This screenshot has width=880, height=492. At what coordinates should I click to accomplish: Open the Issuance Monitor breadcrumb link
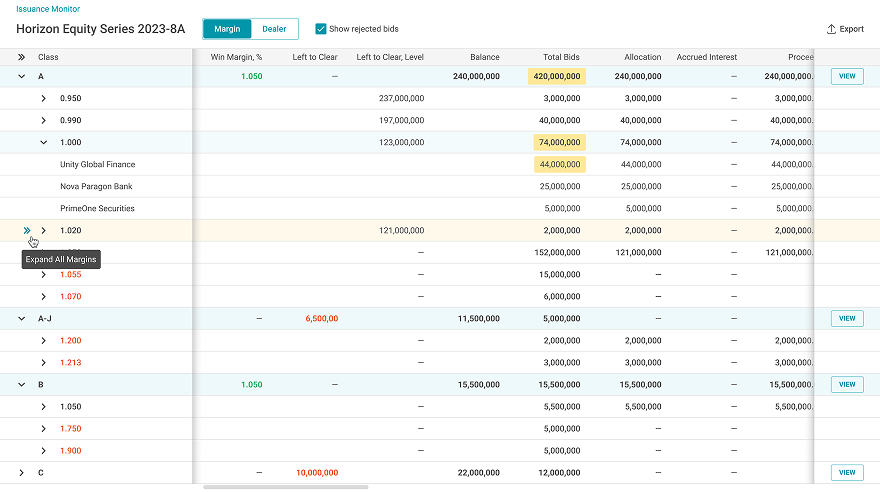tap(48, 9)
